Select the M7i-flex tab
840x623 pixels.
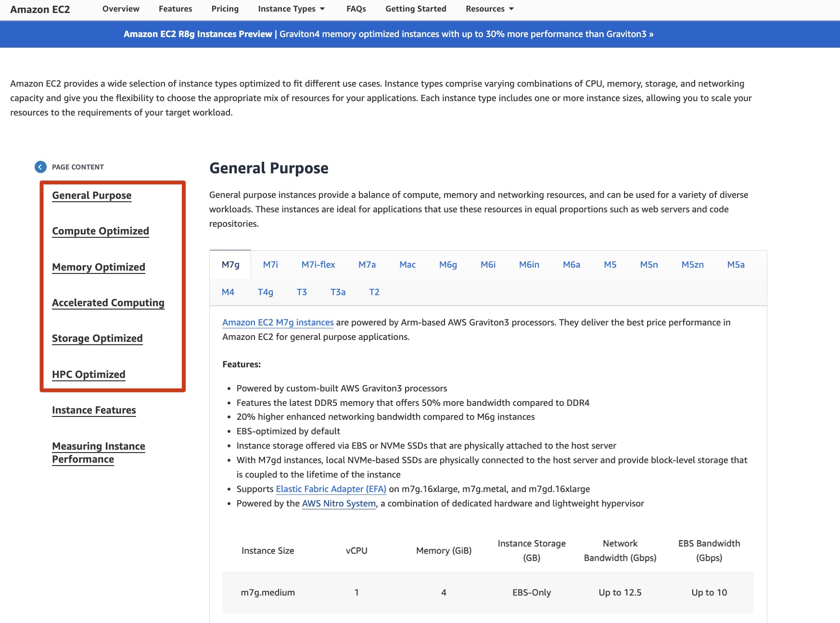tap(318, 264)
